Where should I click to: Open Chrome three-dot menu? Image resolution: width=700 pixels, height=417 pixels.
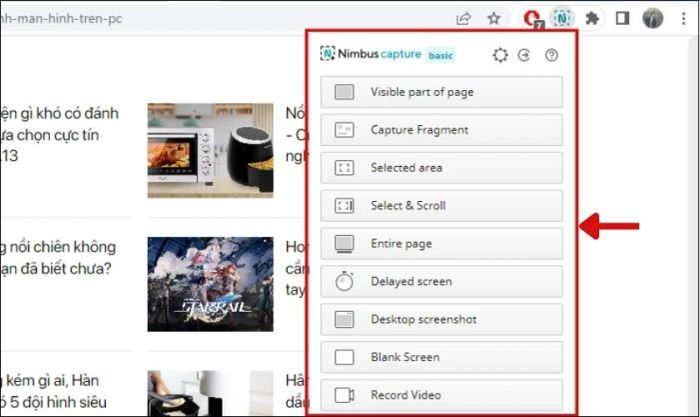[683, 18]
